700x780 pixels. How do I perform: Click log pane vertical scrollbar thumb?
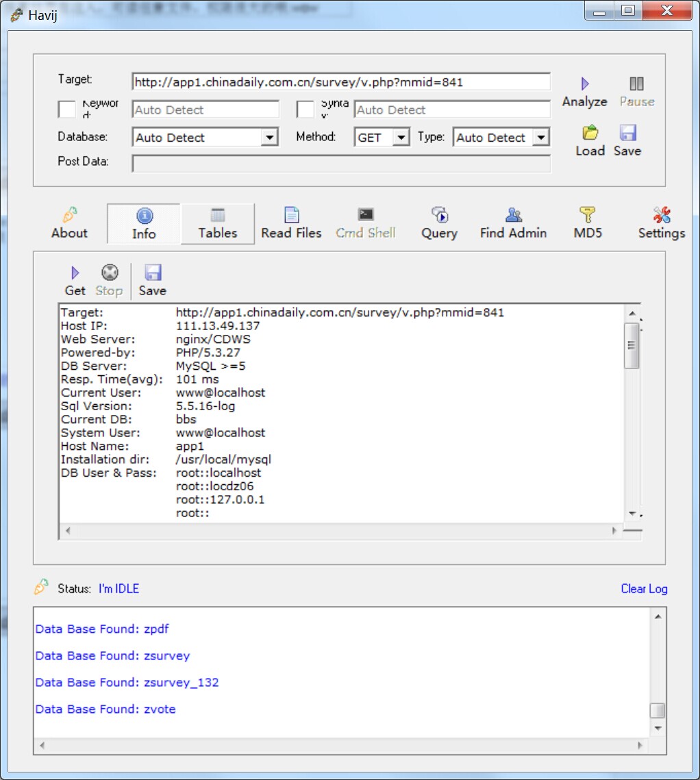[x=658, y=710]
